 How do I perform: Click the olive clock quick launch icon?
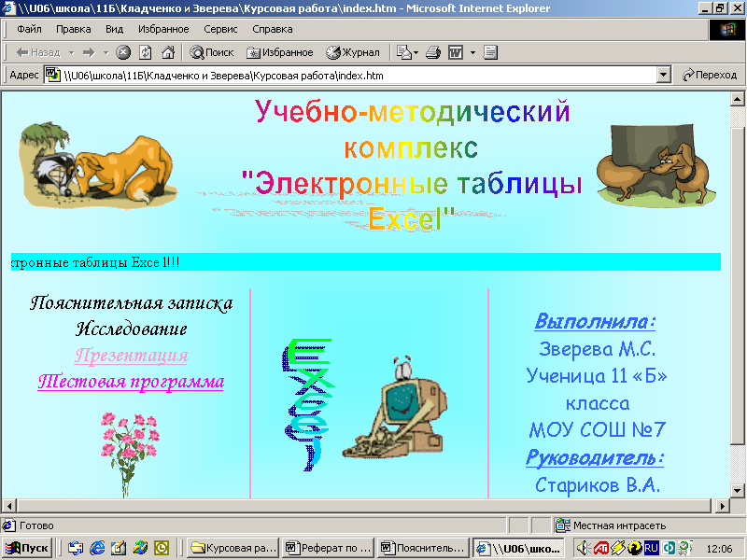162,548
